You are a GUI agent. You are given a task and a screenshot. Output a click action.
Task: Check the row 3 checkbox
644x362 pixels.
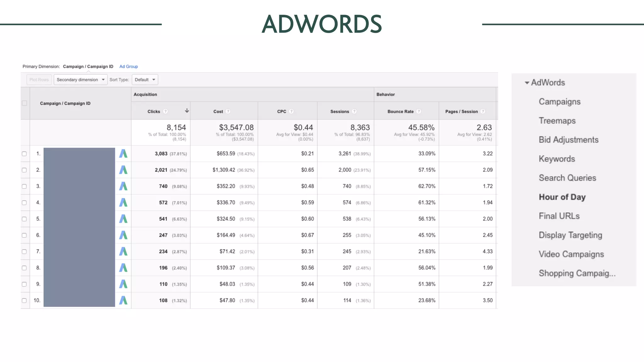[24, 186]
